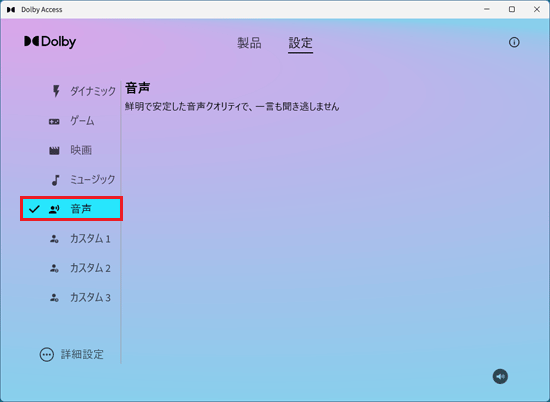Click the person icon beside カスタム 3
The width and height of the screenshot is (550, 402).
(54, 298)
